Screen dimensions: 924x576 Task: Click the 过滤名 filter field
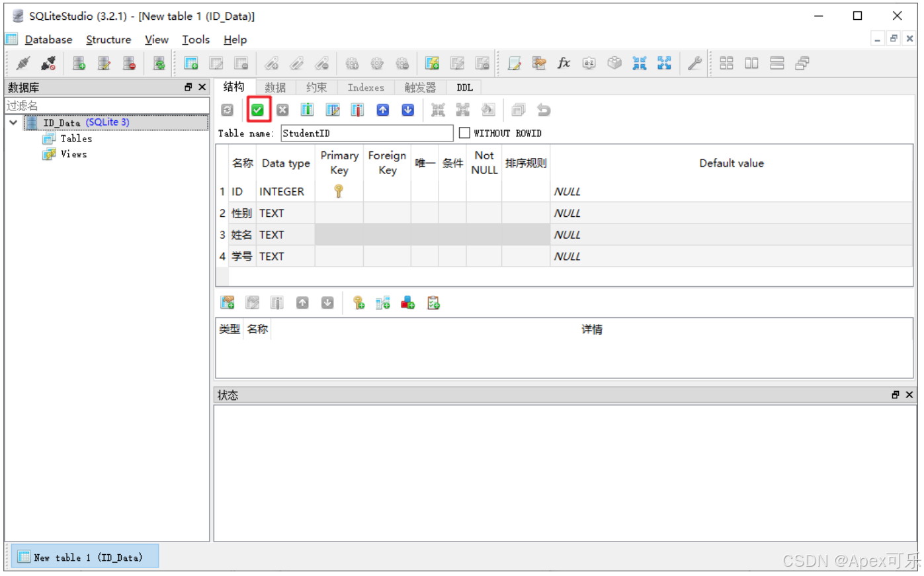click(106, 106)
